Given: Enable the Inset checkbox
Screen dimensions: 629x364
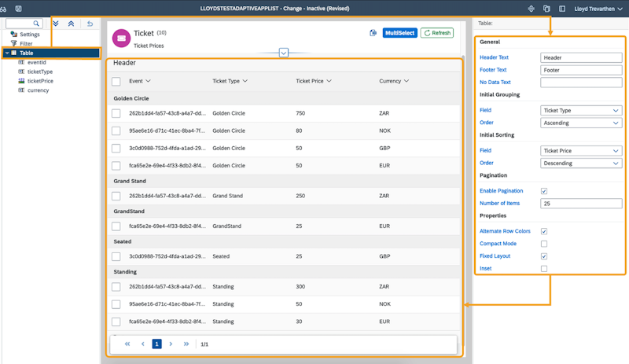Looking at the screenshot, I should pyautogui.click(x=544, y=269).
